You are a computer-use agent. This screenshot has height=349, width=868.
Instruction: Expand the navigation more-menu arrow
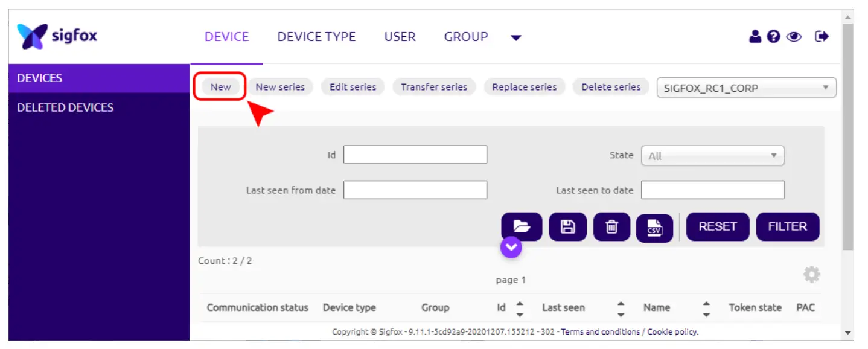point(515,38)
